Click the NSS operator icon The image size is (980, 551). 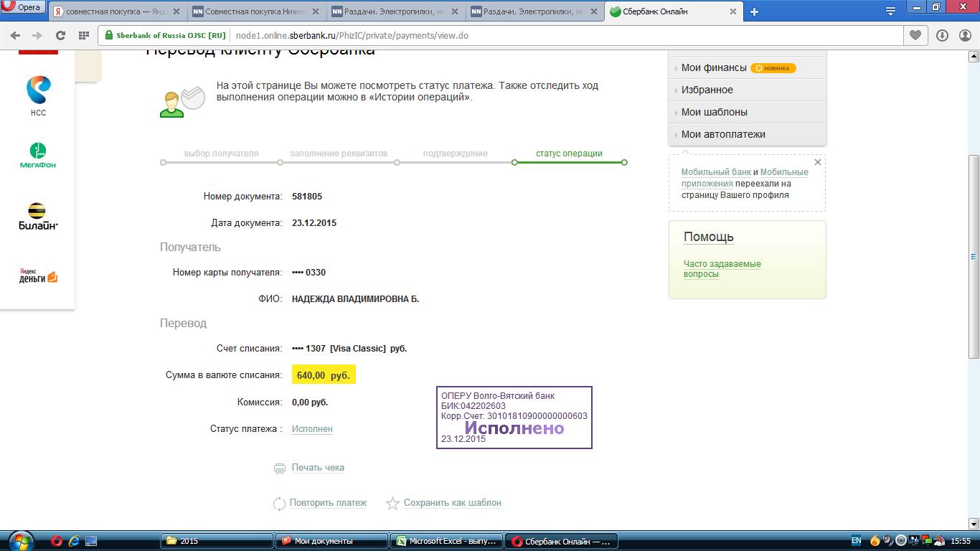click(38, 95)
